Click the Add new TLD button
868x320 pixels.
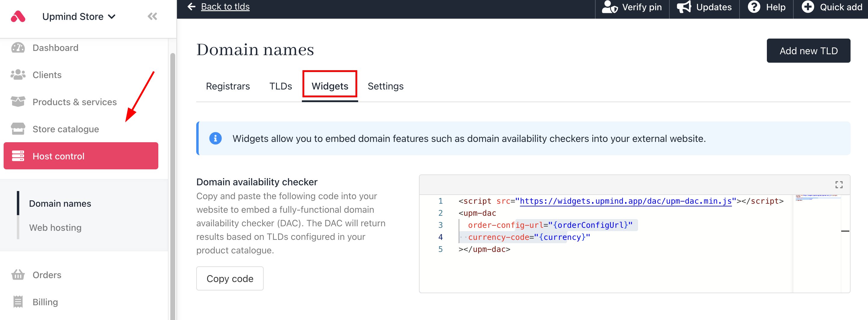(x=808, y=51)
